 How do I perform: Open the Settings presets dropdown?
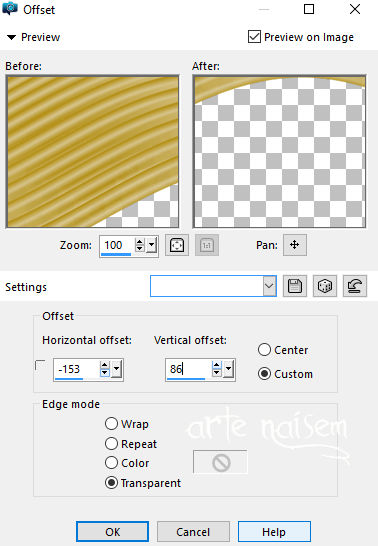click(269, 286)
